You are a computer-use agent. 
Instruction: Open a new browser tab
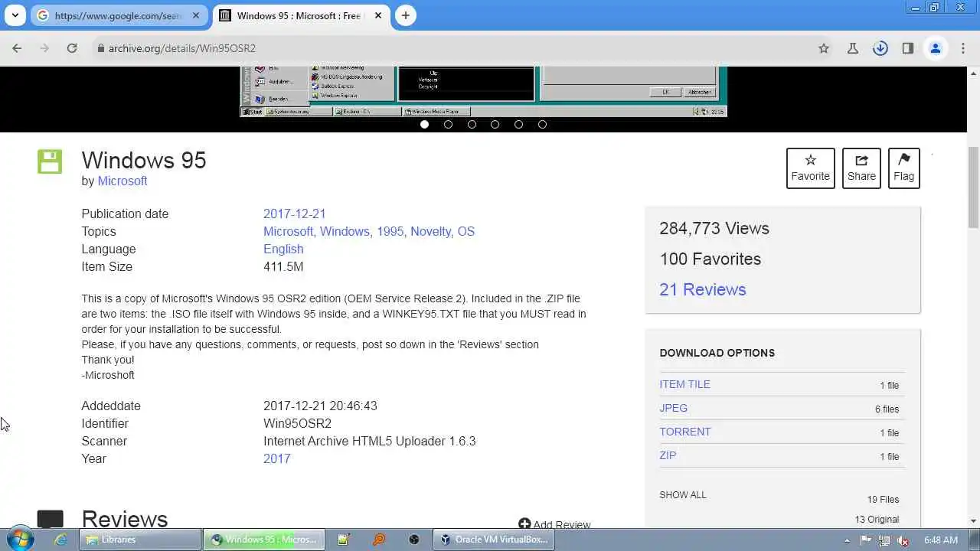(406, 15)
